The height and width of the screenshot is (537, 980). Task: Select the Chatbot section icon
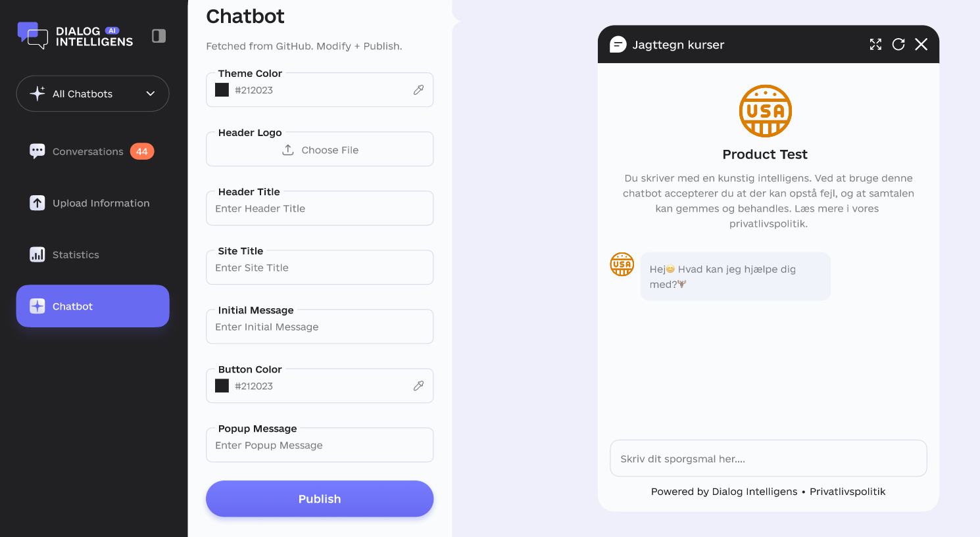click(37, 306)
